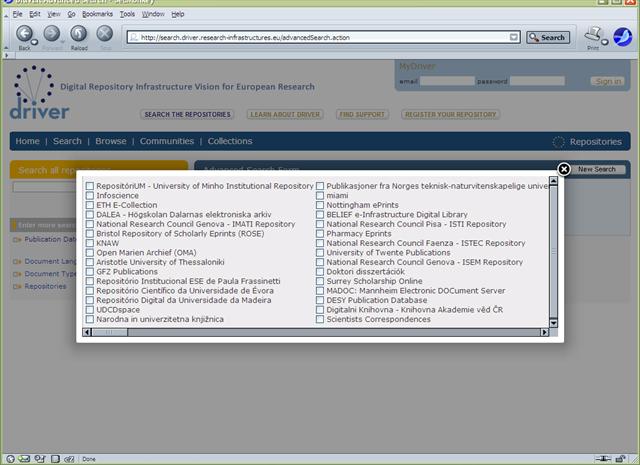Check University of Twente Publications
Image resolution: width=640 pixels, height=465 pixels.
pyautogui.click(x=320, y=253)
